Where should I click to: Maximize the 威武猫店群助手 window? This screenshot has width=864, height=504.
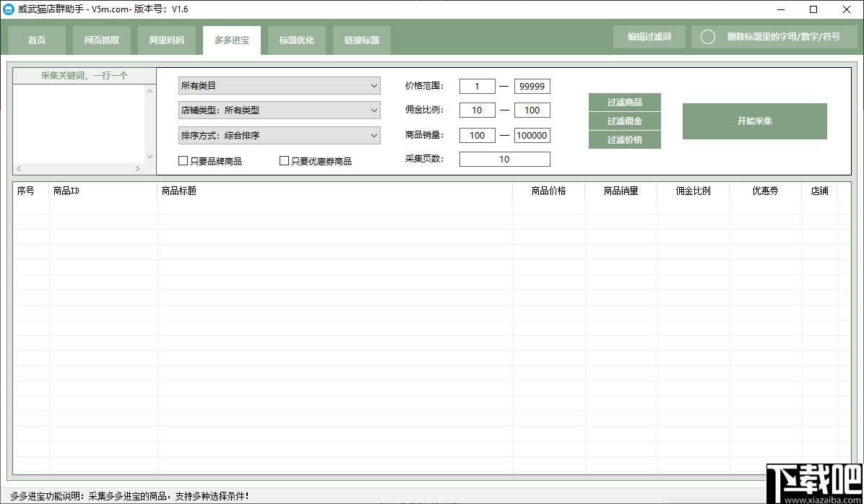[x=813, y=9]
